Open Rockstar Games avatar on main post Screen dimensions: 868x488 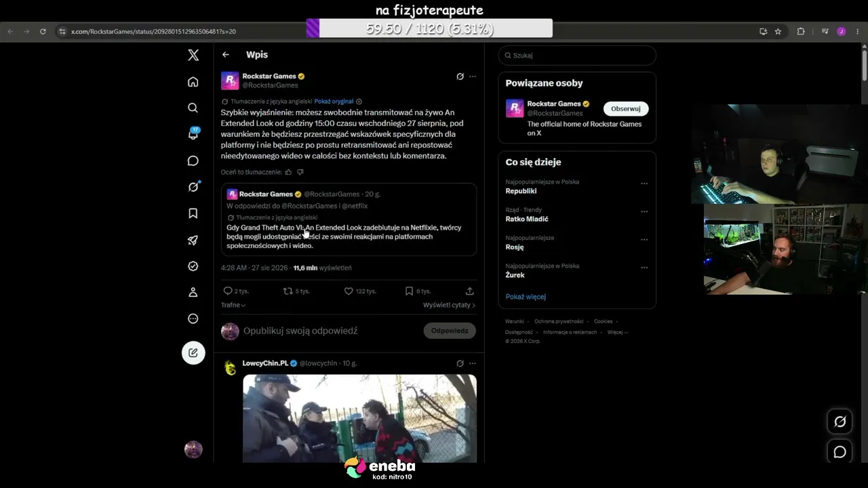(x=230, y=81)
